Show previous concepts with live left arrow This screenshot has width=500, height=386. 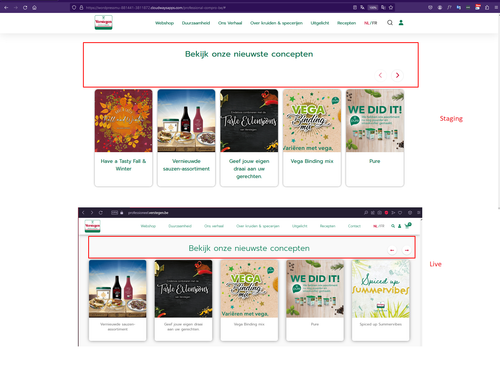[x=392, y=250]
